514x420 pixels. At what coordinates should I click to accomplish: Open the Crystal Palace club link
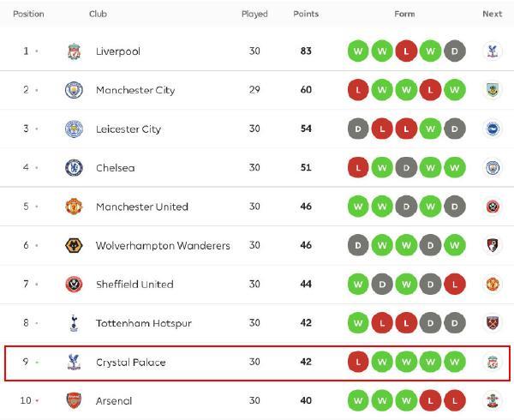(130, 363)
